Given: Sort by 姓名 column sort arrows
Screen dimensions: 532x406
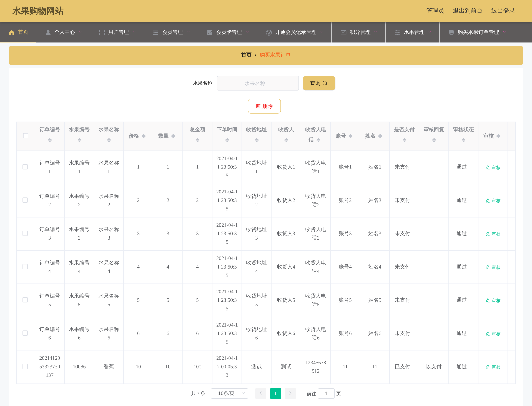Looking at the screenshot, I should click(x=380, y=136).
